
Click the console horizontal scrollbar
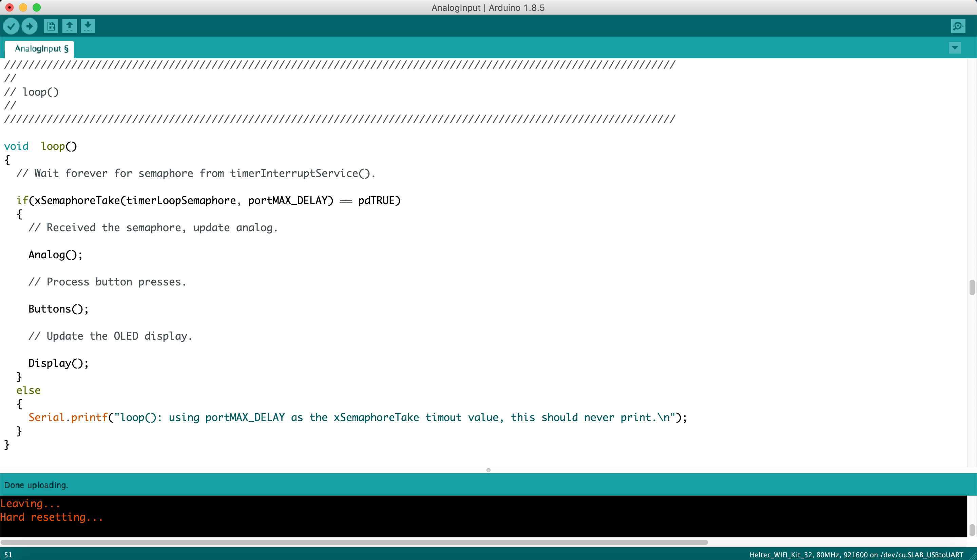(354, 542)
